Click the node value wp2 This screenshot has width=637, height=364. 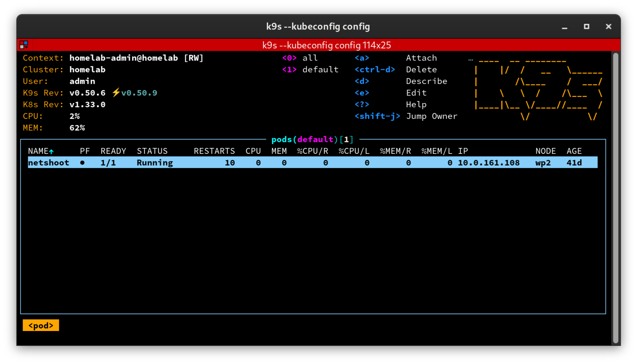pyautogui.click(x=543, y=163)
